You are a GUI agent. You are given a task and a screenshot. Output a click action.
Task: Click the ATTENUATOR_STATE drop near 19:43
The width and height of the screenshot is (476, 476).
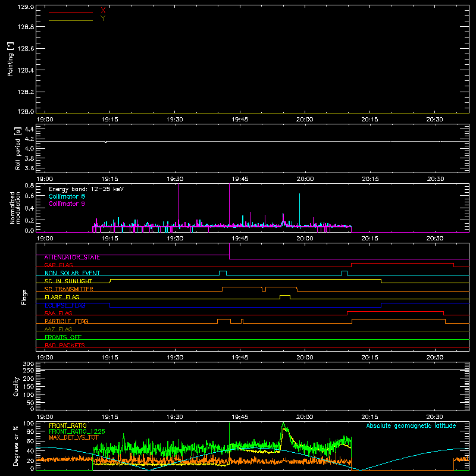[229, 251]
